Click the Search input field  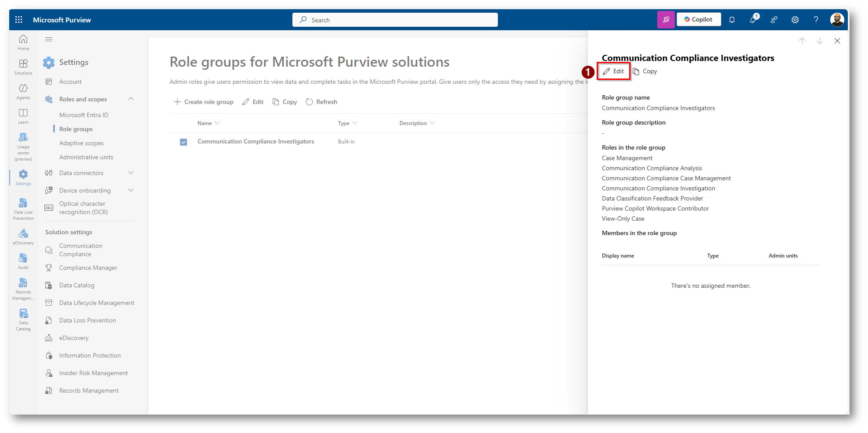(395, 20)
